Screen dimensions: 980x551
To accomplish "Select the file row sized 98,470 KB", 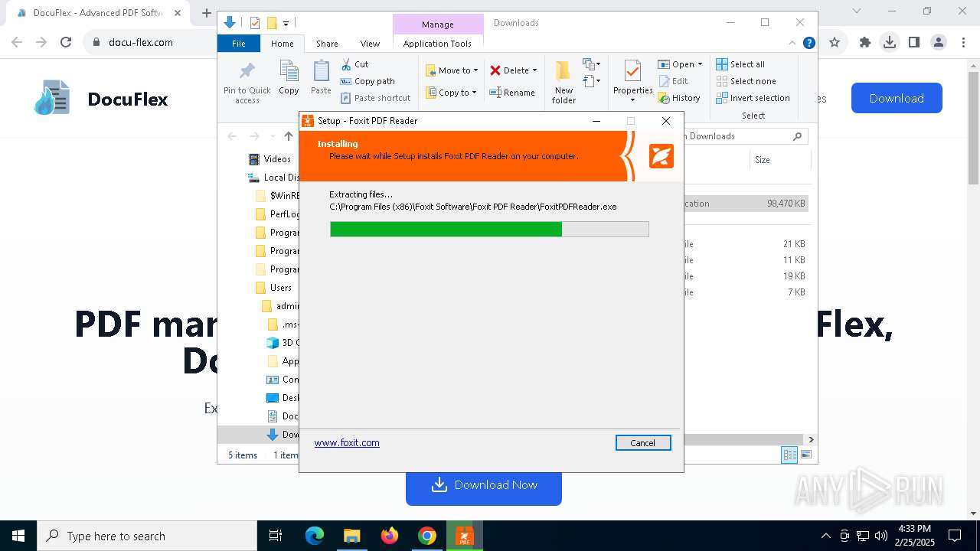I will click(746, 204).
